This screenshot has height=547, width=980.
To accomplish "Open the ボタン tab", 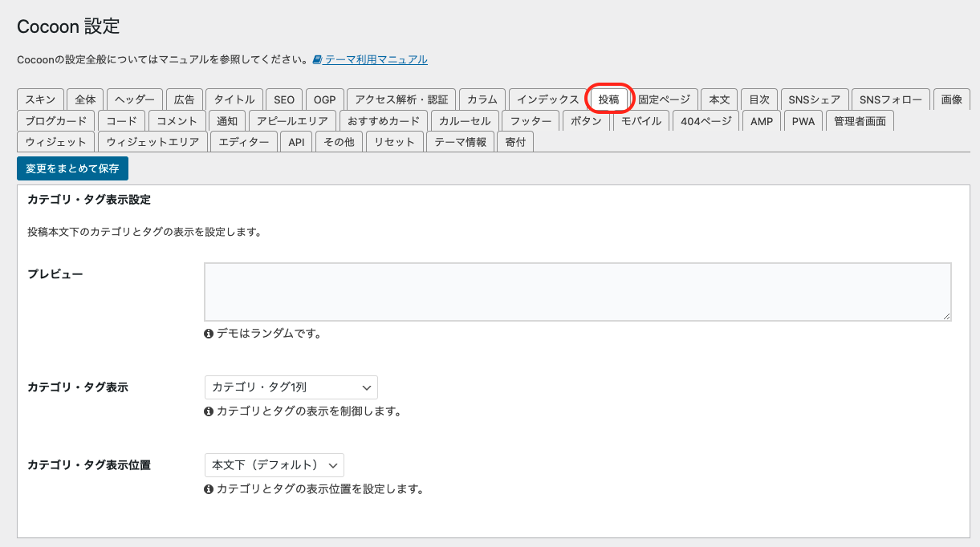I will pos(587,121).
